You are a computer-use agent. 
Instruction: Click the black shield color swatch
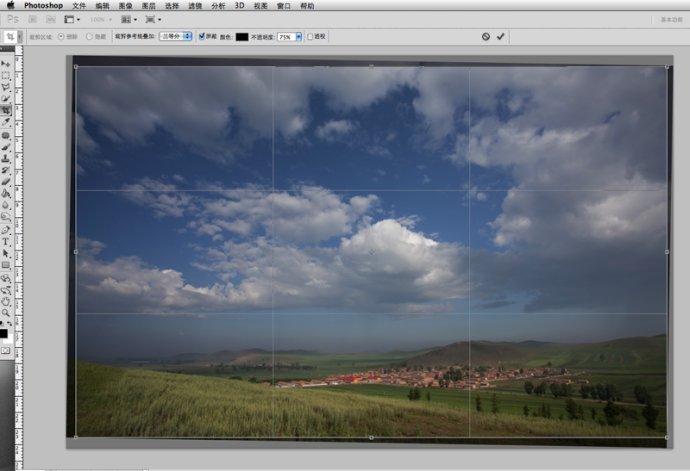pyautogui.click(x=241, y=36)
